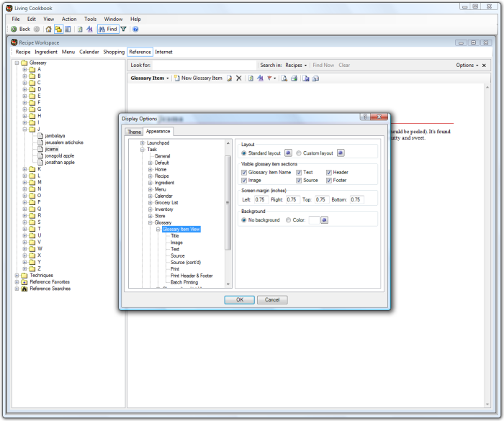Select jerusalem artichoke glossary item
Image resolution: width=504 pixels, height=421 pixels.
point(64,142)
